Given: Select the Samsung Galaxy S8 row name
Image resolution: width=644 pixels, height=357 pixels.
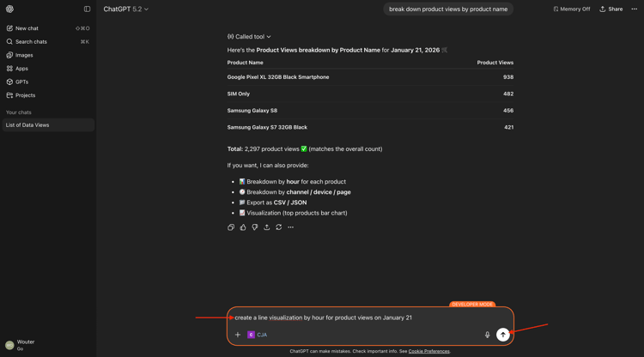Looking at the screenshot, I should click(x=252, y=111).
